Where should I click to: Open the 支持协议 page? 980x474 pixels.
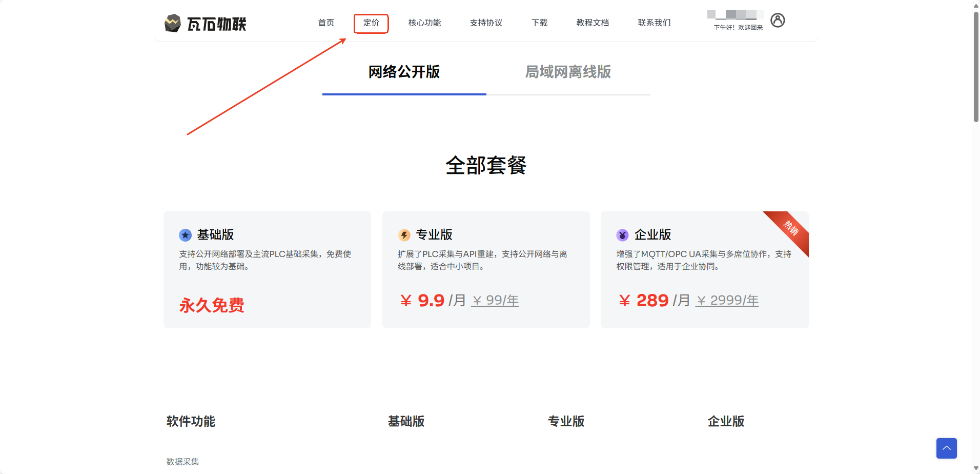click(486, 23)
